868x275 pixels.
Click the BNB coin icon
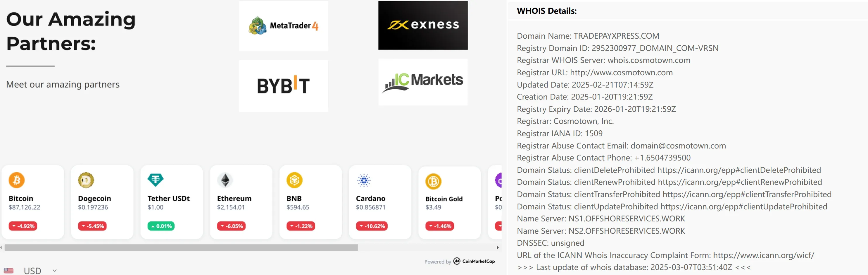pos(294,180)
